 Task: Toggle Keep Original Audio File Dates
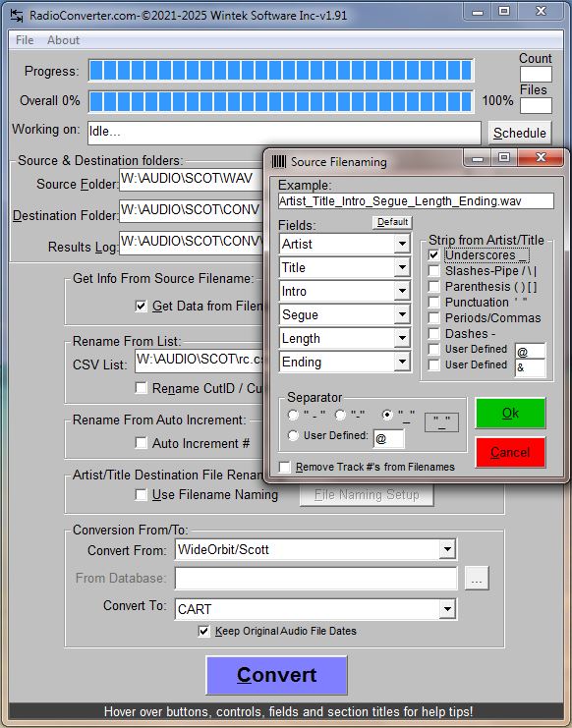pos(203,631)
